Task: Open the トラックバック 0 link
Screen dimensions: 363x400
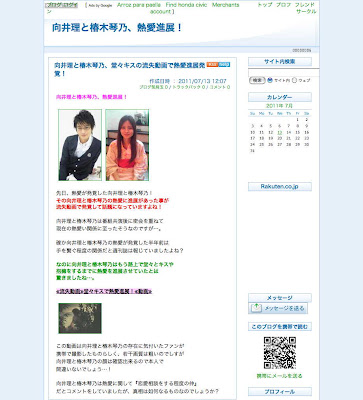Action: pos(189,87)
